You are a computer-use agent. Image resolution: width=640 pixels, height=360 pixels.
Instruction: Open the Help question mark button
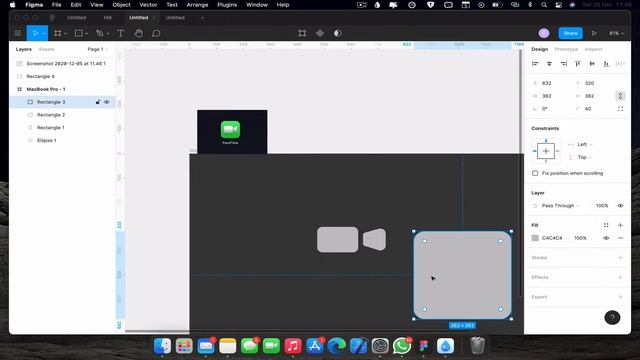[x=612, y=318]
